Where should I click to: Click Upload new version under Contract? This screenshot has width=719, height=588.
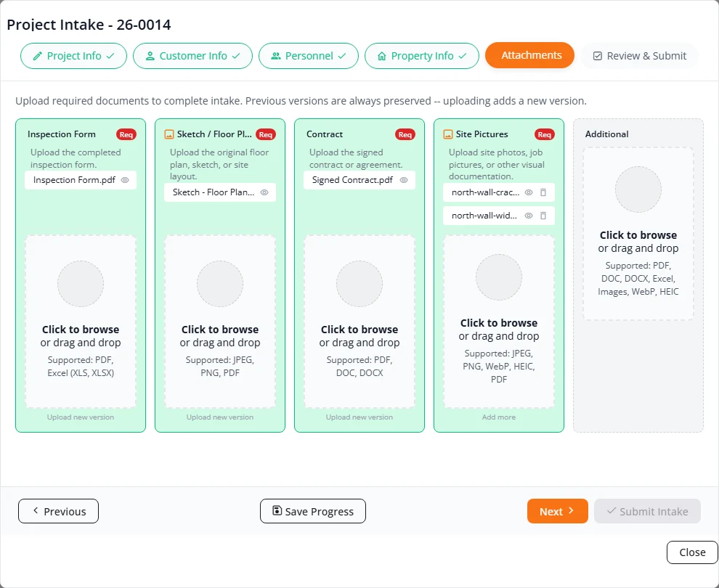359,417
